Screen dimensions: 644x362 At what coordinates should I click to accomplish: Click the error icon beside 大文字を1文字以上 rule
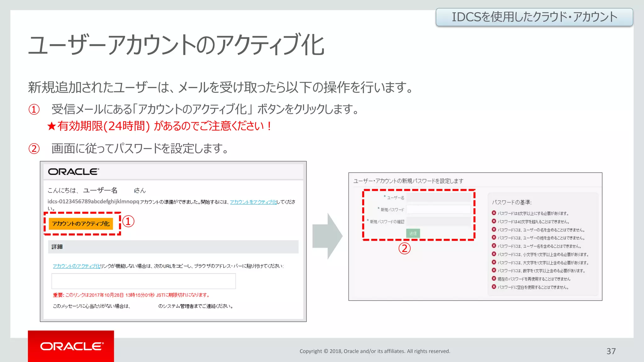(x=494, y=262)
